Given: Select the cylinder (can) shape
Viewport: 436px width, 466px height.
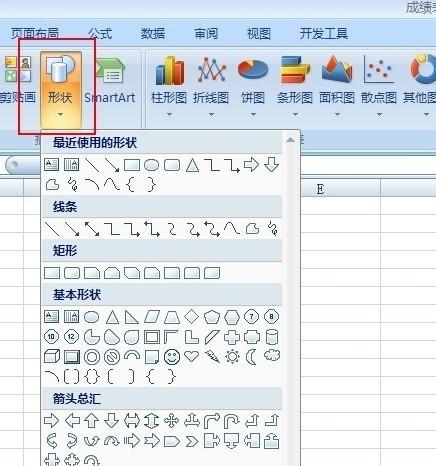Looking at the screenshot, I should point(272,337).
